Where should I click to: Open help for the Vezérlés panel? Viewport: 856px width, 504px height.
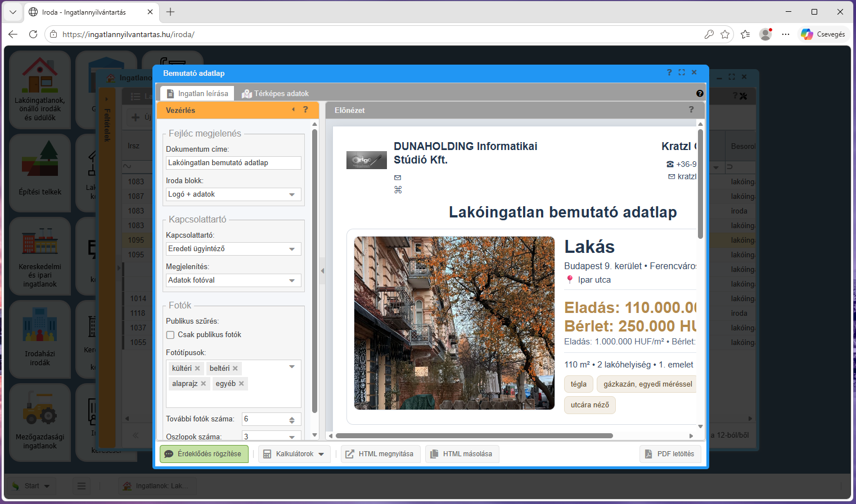[x=305, y=110]
